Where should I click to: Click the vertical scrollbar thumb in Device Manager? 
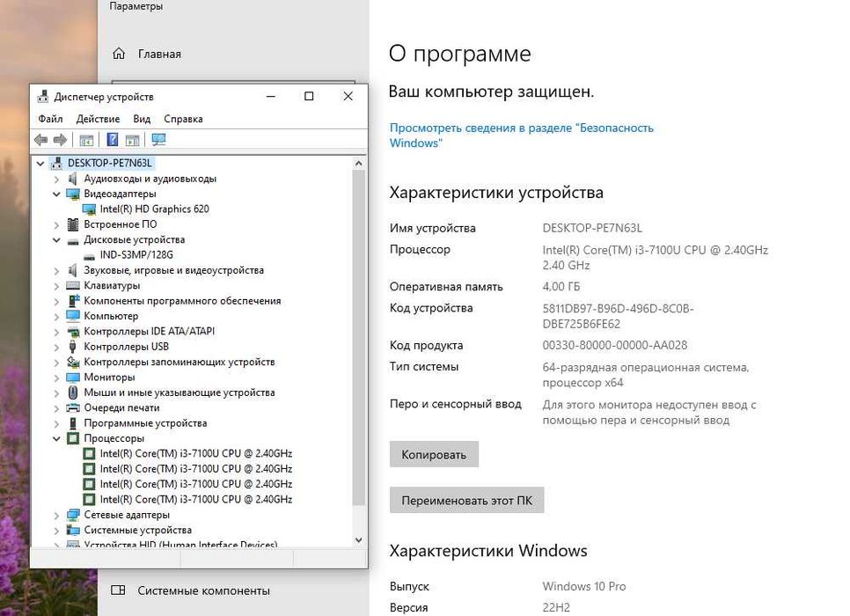(358, 337)
